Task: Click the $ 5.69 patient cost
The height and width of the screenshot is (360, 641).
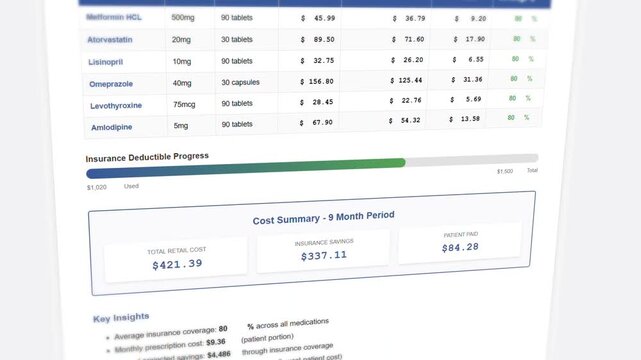Action: 465,99
